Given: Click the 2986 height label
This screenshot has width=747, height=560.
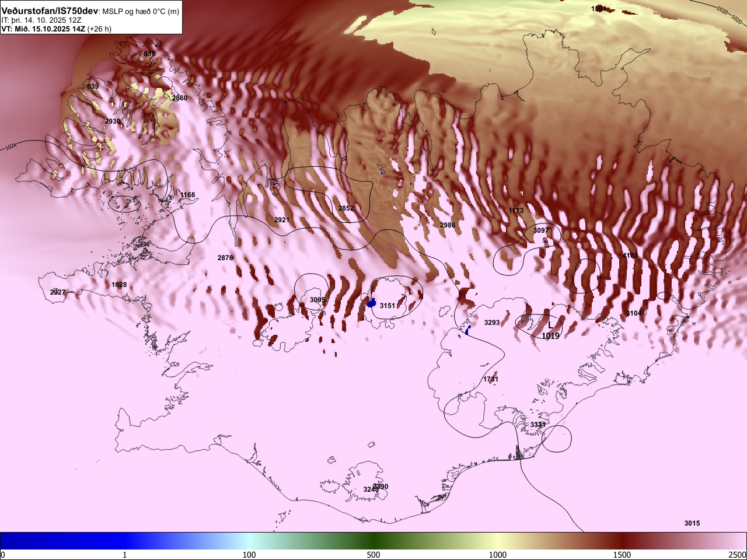Looking at the screenshot, I should click(x=448, y=225).
